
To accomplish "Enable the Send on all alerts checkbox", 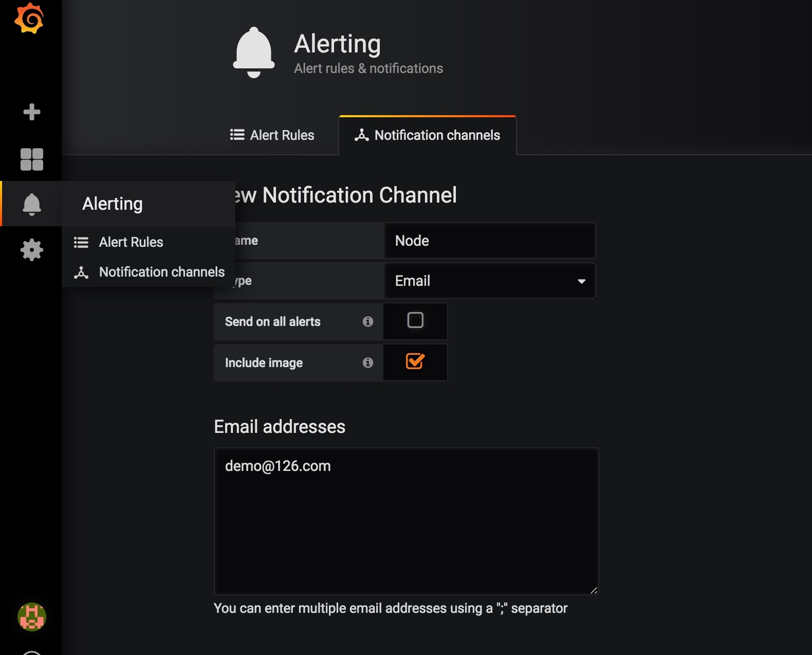I will (415, 320).
